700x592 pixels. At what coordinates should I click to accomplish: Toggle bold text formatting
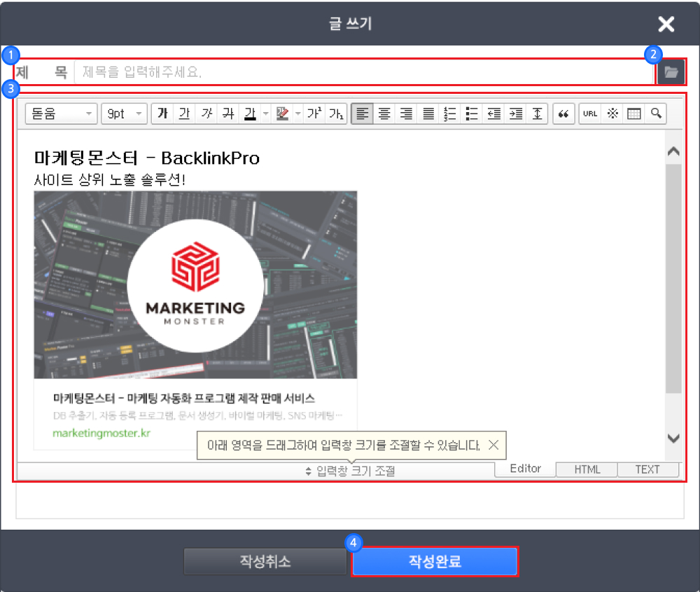coord(162,113)
